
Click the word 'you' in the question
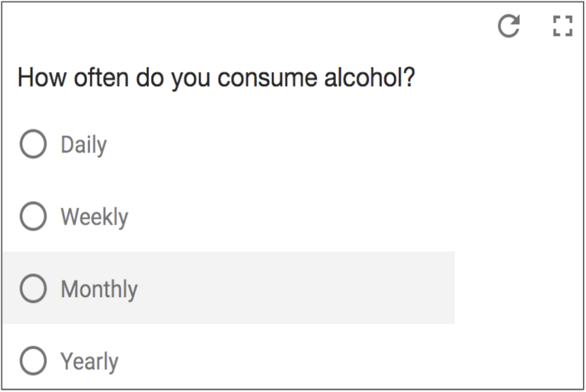[191, 81]
